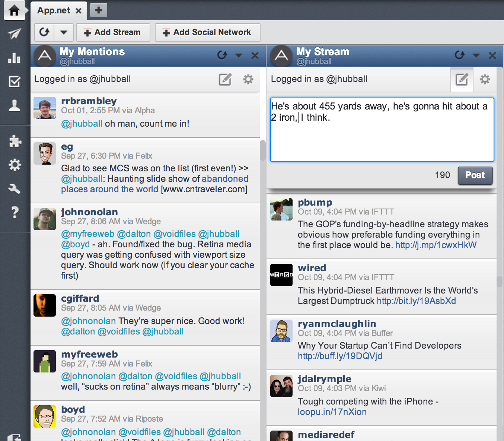504x441 pixels.
Task: Open My Mentions stream options dropdown
Action: pyautogui.click(x=239, y=55)
